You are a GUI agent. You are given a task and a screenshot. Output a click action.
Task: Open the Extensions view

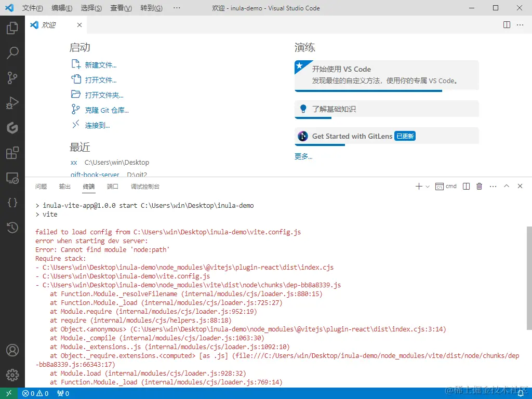coord(12,153)
